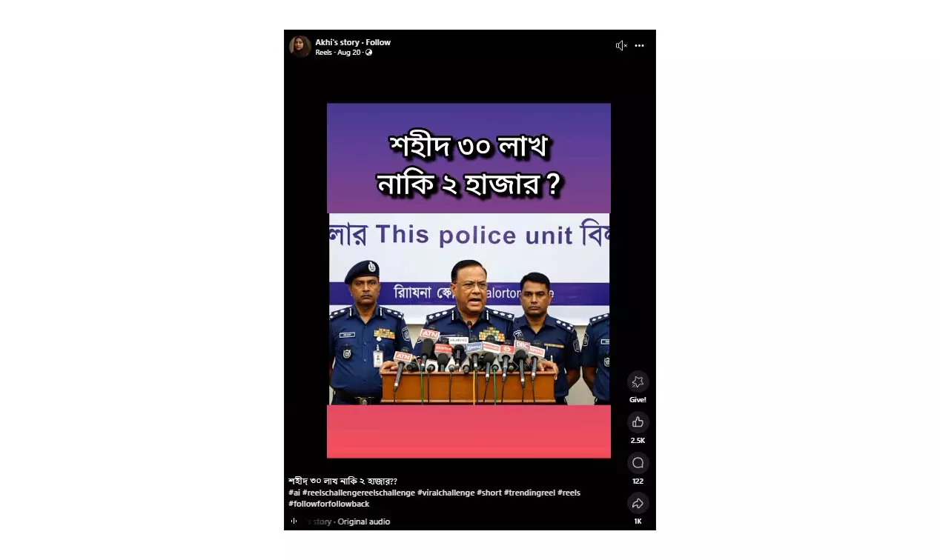The height and width of the screenshot is (560, 940).
Task: Open the #short hashtag
Action: coord(489,493)
